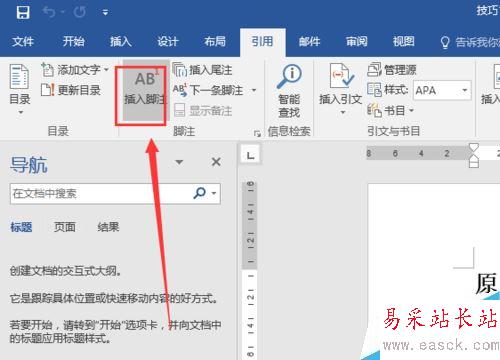Open the 文件 tab
The image size is (500, 360).
23,42
